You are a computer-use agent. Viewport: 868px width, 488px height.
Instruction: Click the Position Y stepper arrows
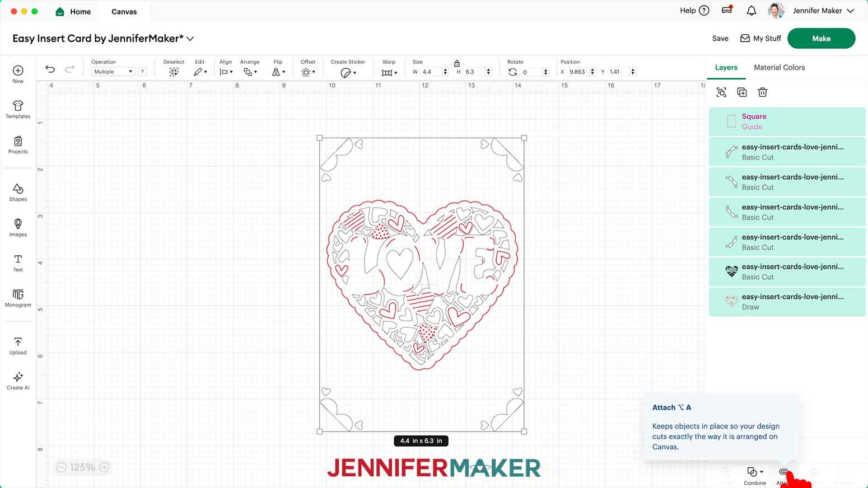tap(633, 72)
